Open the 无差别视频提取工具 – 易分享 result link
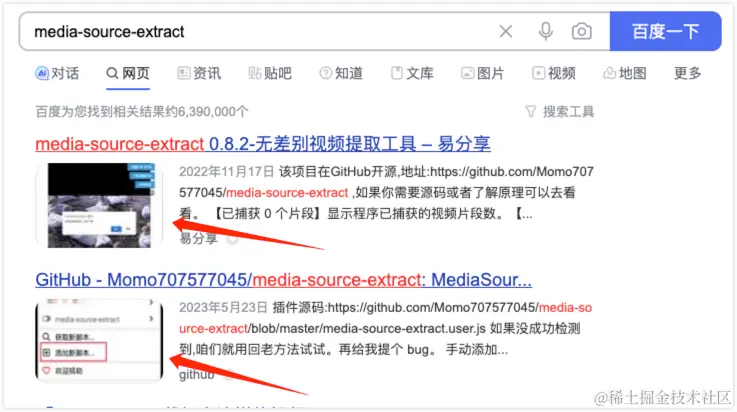 coord(263,144)
